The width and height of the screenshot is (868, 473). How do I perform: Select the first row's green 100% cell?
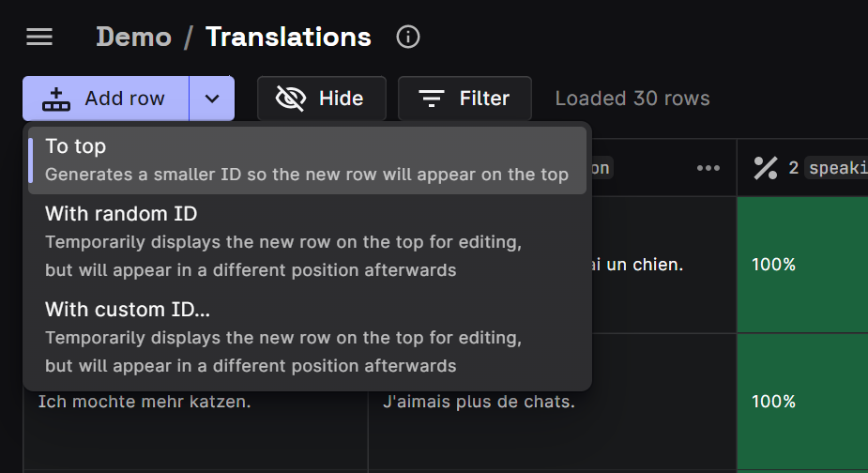coord(802,265)
